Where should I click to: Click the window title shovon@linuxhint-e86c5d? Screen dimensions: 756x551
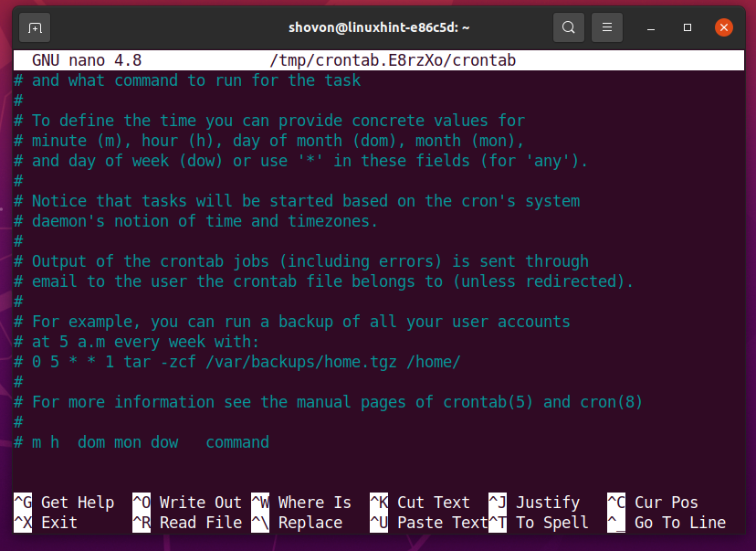click(x=379, y=27)
